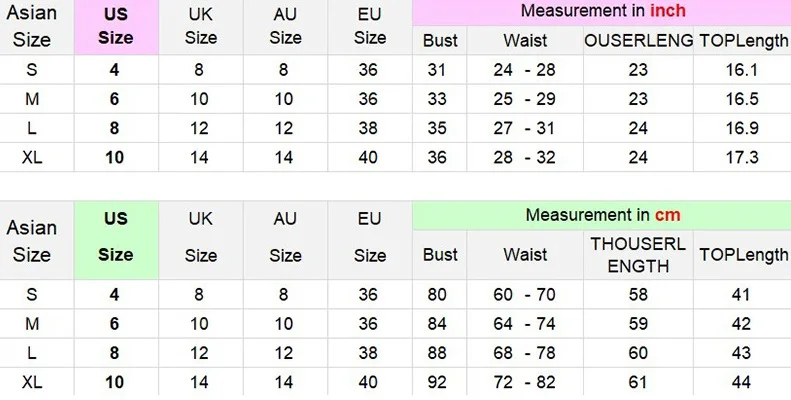Image resolution: width=791 pixels, height=400 pixels.
Task: Click the '64 - 74' waist cell
Action: click(525, 323)
